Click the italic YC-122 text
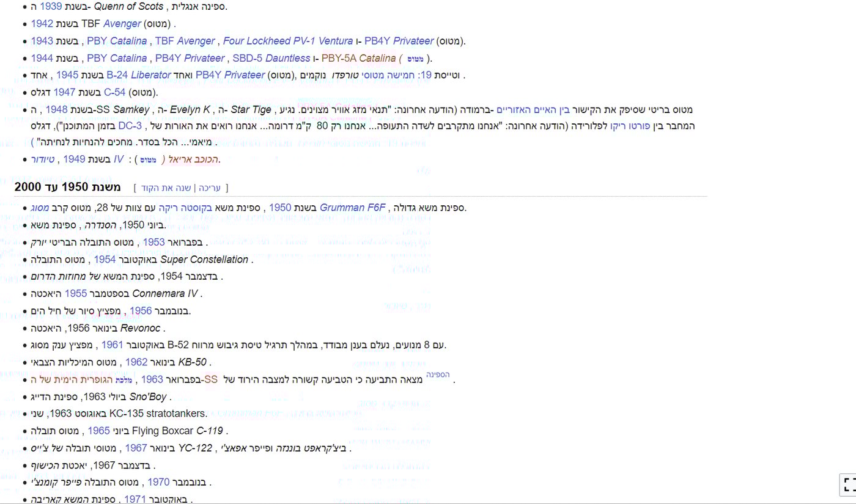 coord(194,448)
